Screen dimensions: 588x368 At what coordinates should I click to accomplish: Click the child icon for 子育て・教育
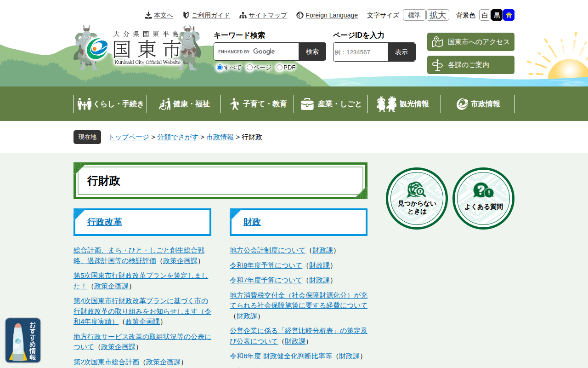pos(235,104)
